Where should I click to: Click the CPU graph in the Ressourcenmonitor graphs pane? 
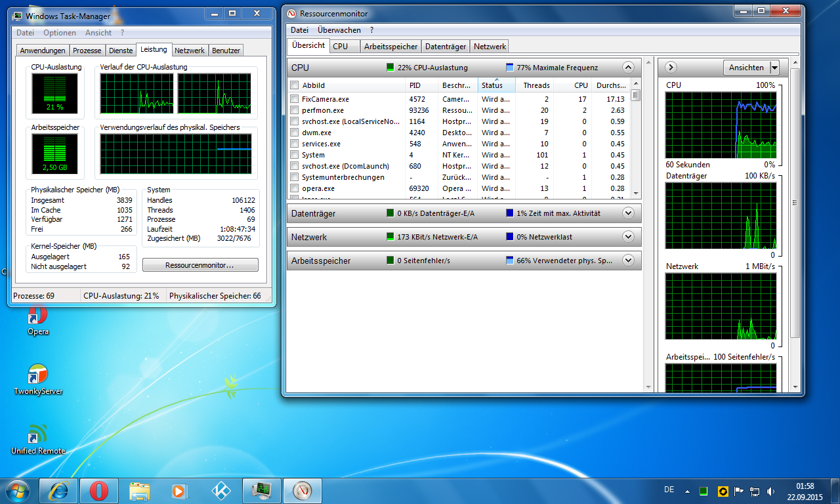tap(721, 125)
